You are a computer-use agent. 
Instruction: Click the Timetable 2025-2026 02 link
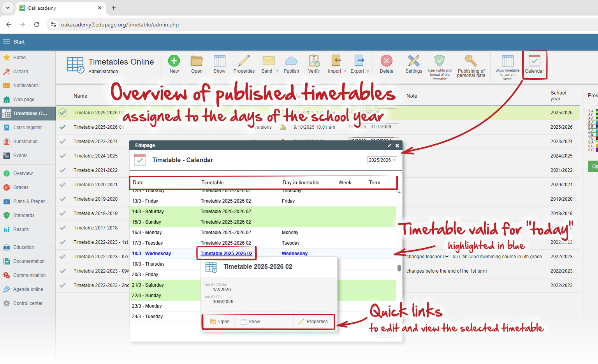point(227,254)
